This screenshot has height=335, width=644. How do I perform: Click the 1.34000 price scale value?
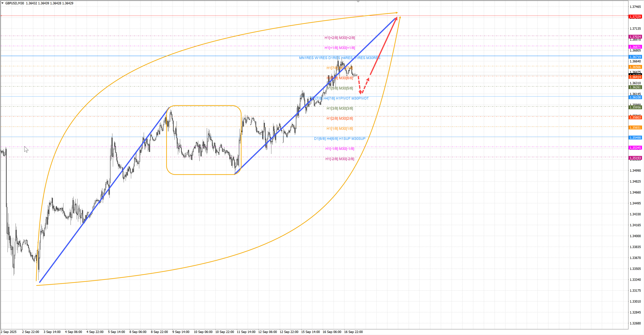point(635,236)
